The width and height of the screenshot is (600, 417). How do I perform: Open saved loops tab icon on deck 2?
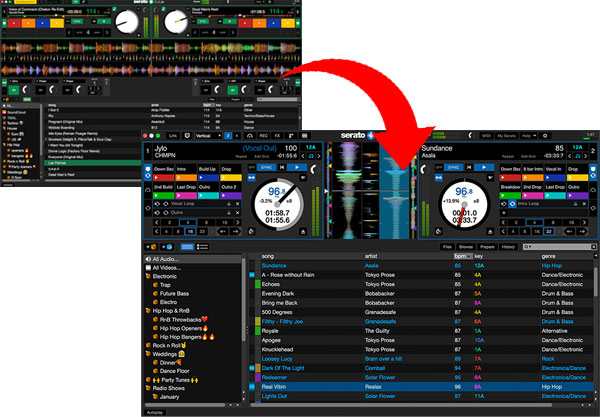point(593,208)
